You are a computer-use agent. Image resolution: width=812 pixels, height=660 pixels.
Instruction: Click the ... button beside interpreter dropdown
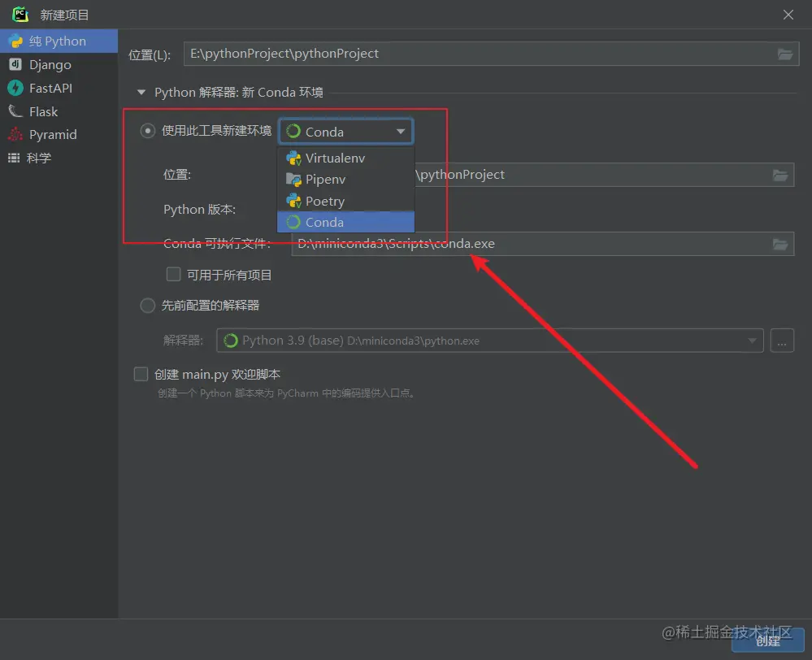click(x=782, y=341)
